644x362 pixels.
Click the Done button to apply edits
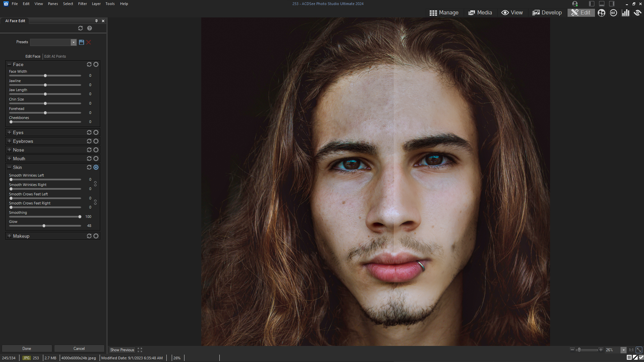click(x=26, y=349)
